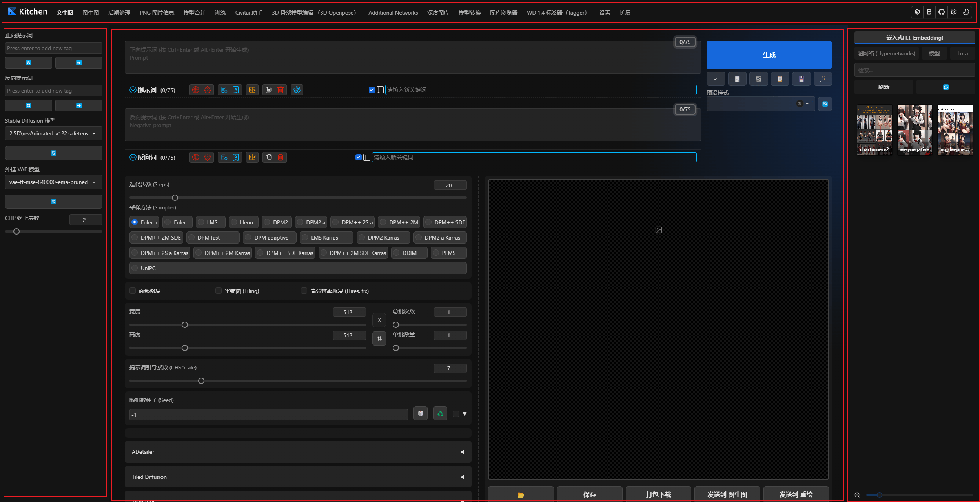
Task: Open the Stable Diffusion 模型 dropdown
Action: point(53,133)
